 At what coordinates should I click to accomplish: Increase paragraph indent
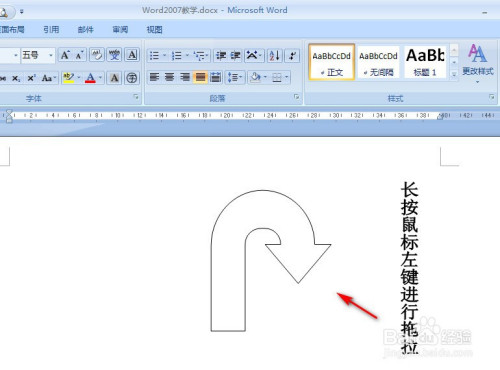pyautogui.click(x=236, y=56)
